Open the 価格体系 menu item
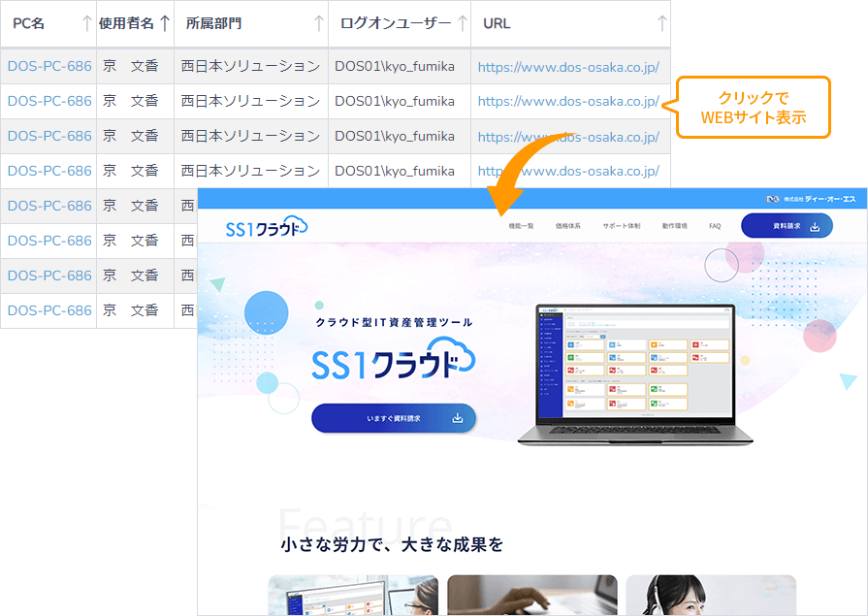 [x=568, y=226]
